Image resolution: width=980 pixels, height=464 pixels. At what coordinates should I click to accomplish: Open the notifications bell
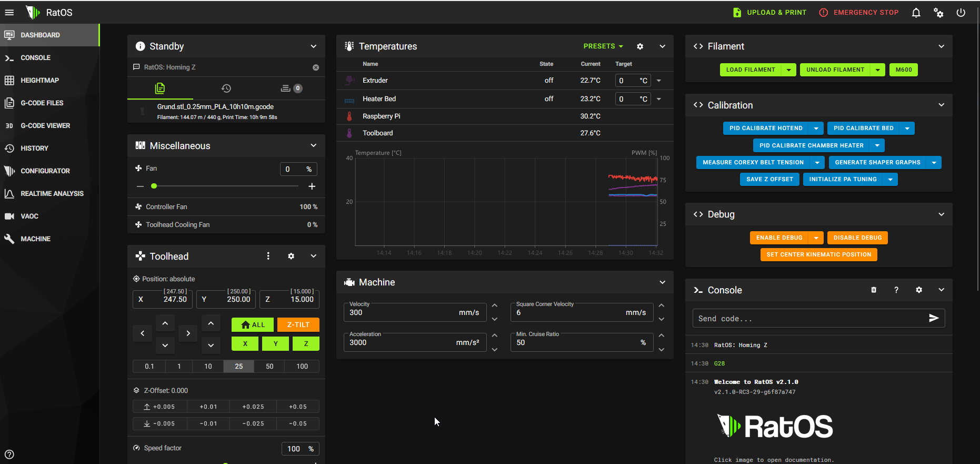tap(916, 13)
